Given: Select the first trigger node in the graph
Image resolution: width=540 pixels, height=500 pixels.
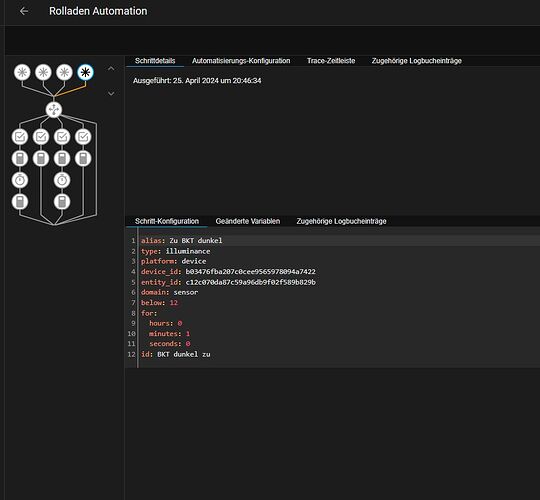Looking at the screenshot, I should [x=22, y=72].
